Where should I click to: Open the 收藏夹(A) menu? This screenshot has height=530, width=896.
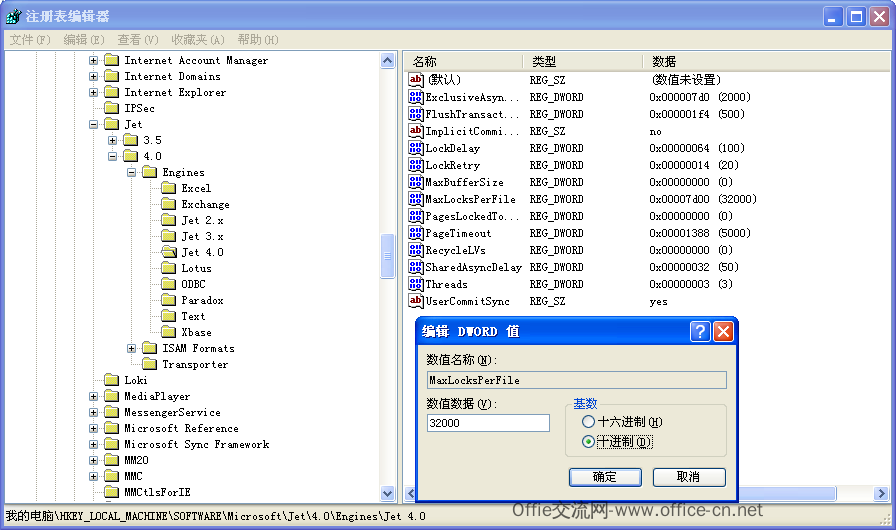pos(198,39)
